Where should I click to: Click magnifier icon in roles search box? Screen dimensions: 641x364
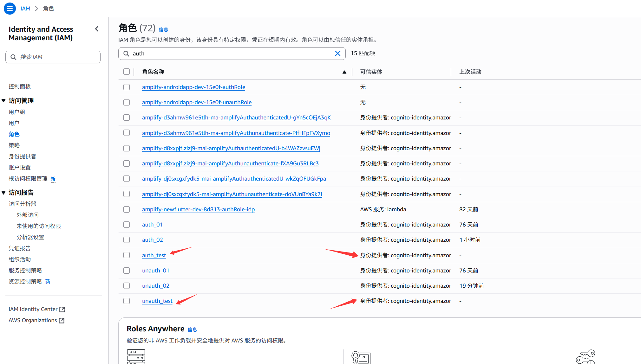tap(126, 54)
